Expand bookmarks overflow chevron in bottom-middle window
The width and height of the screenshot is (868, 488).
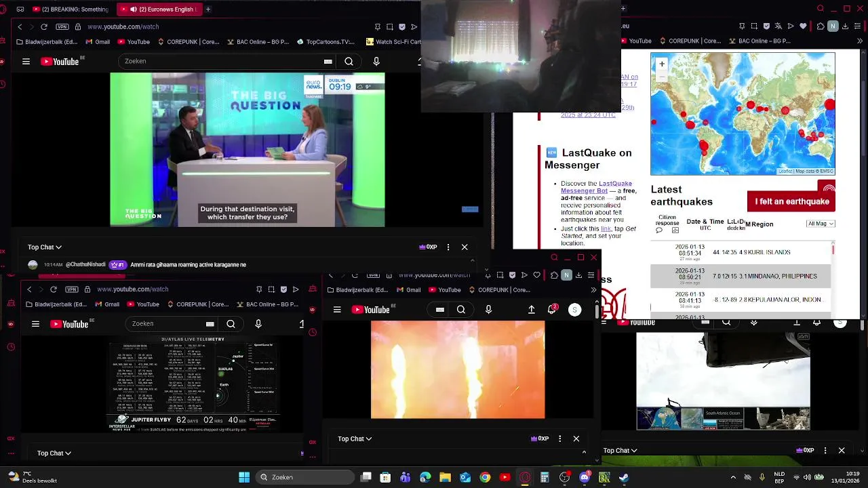pos(593,290)
